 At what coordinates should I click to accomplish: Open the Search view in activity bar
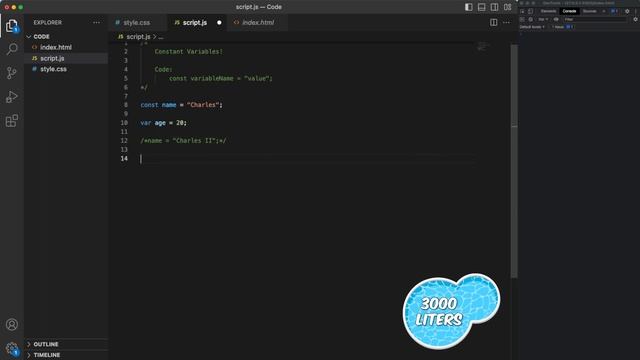[x=12, y=49]
